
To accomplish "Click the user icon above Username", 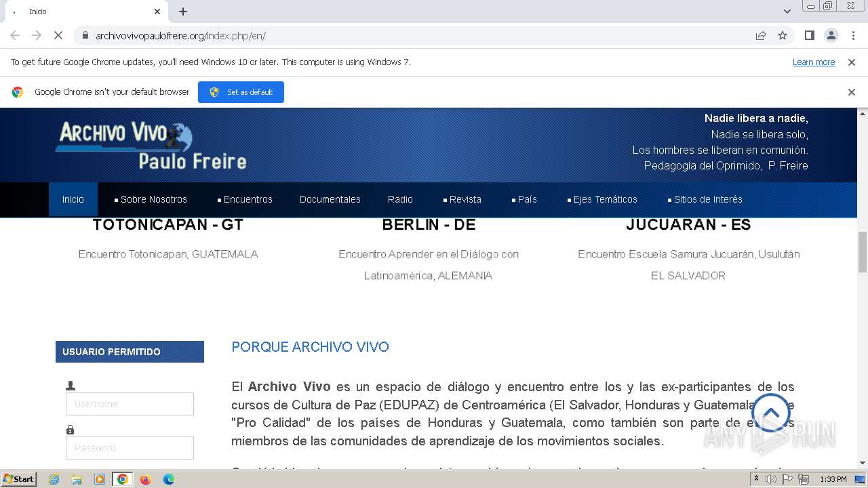I will (x=71, y=386).
